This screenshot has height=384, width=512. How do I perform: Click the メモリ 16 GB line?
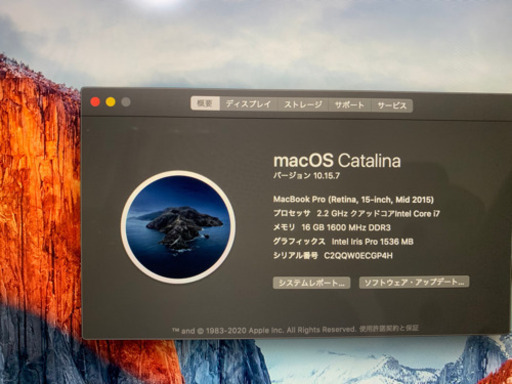[332, 228]
